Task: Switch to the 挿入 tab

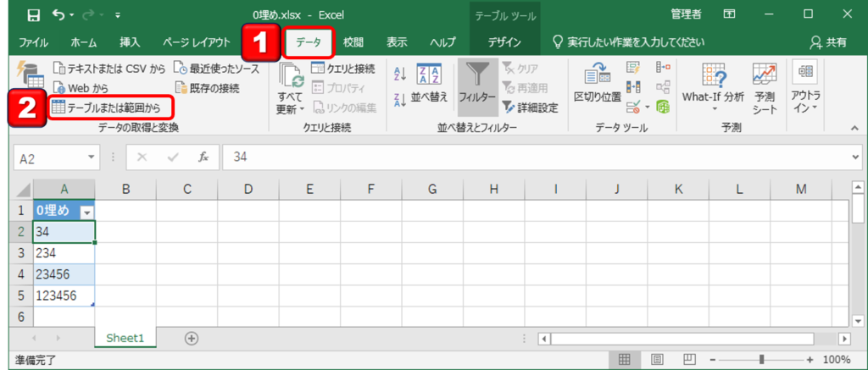Action: point(130,42)
